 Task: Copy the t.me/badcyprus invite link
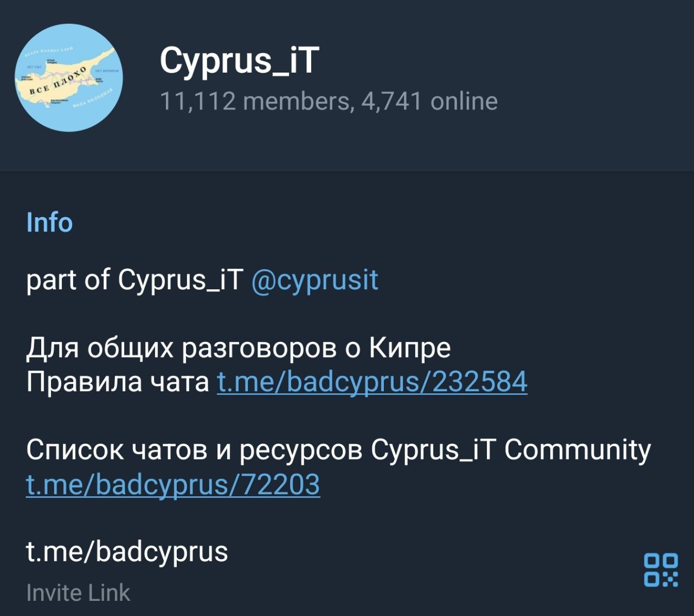(x=127, y=552)
